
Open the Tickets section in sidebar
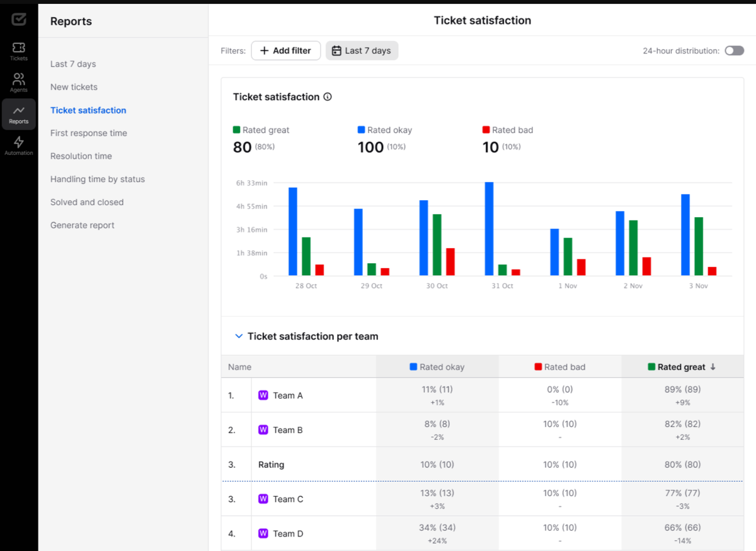pyautogui.click(x=19, y=51)
